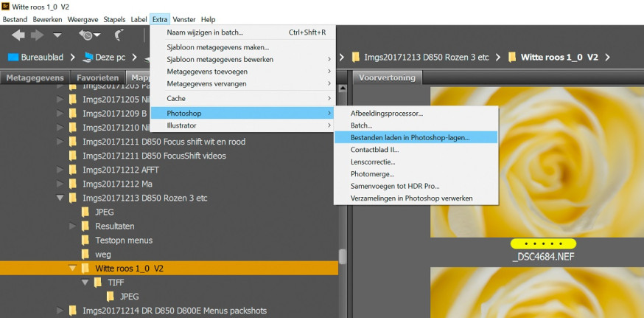The image size is (644, 318).
Task: Open the Cache submenu
Action: click(x=243, y=98)
